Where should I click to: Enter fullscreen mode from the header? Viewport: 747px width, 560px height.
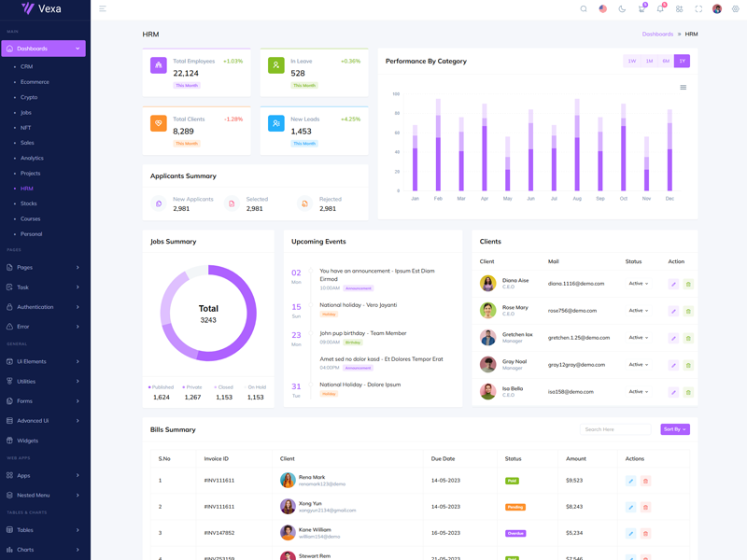(x=698, y=9)
